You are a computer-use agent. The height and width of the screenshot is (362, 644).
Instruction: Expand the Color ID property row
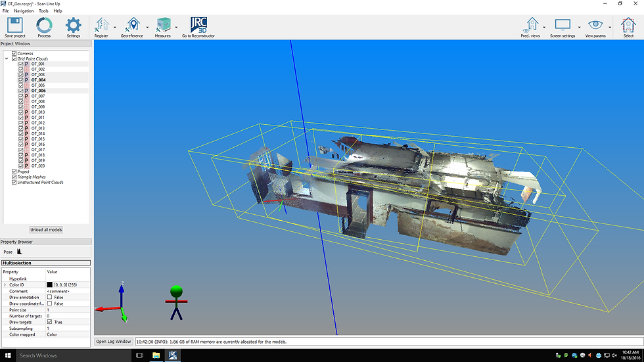click(5, 285)
